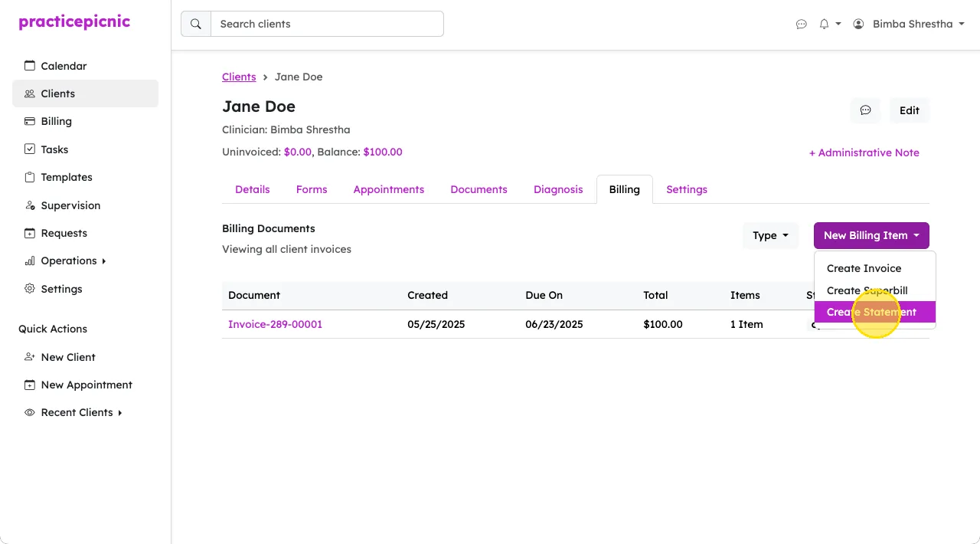Expand the Operations submenu arrow
This screenshot has height=544, width=980.
click(x=103, y=261)
